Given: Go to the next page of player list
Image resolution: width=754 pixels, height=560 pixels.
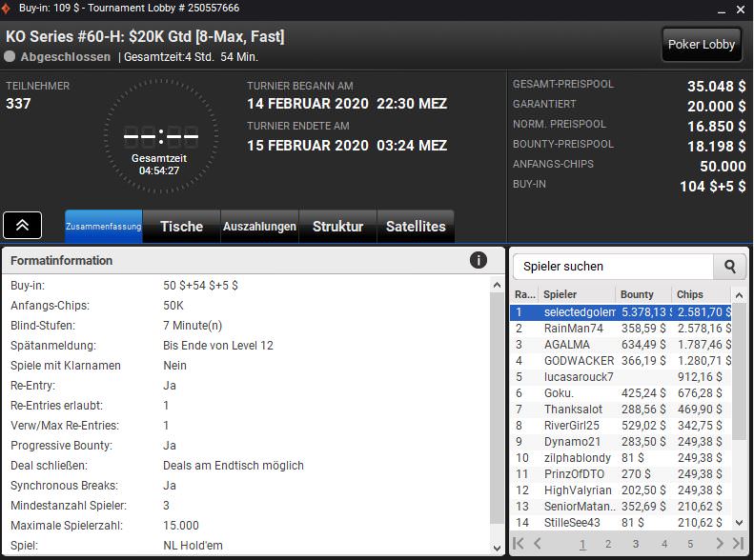Looking at the screenshot, I should [715, 544].
